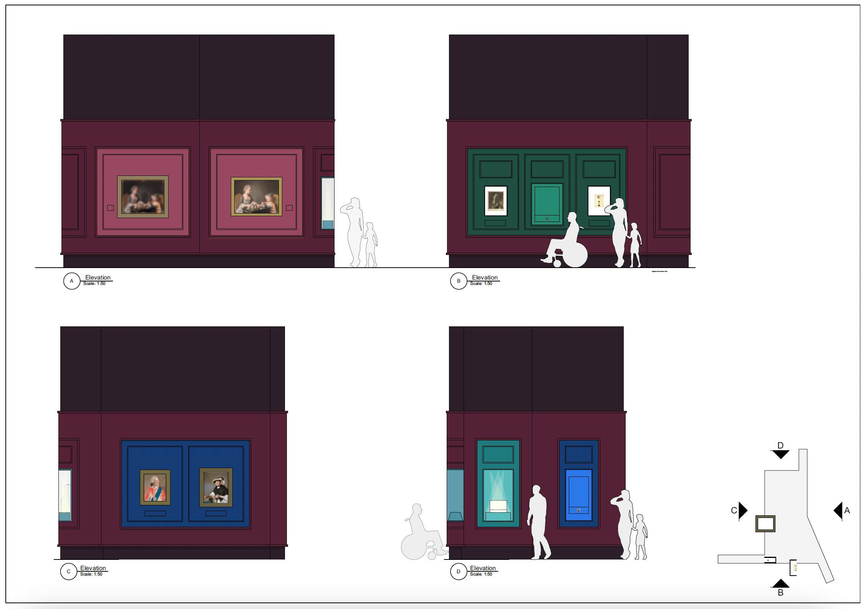Open the underlined Elevation label below drawing B
Viewport: 868px width, 609px height.
click(484, 277)
